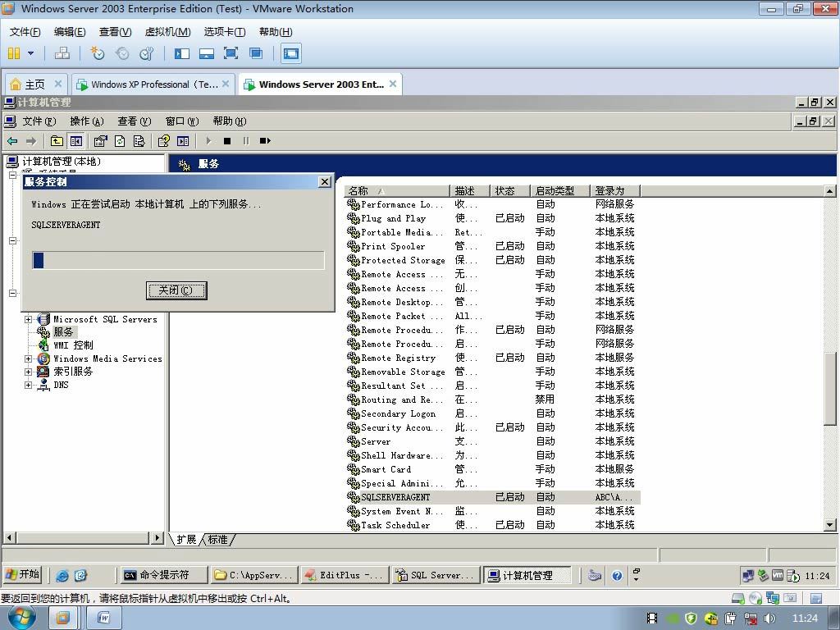Toggle console view icon in VMware toolbar
Image resolution: width=840 pixels, height=630 pixels.
[291, 53]
